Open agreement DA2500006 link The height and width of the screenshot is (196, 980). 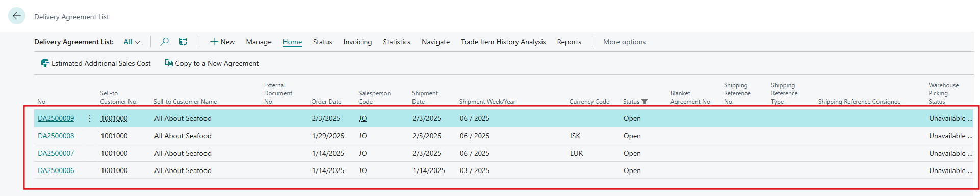pos(56,170)
